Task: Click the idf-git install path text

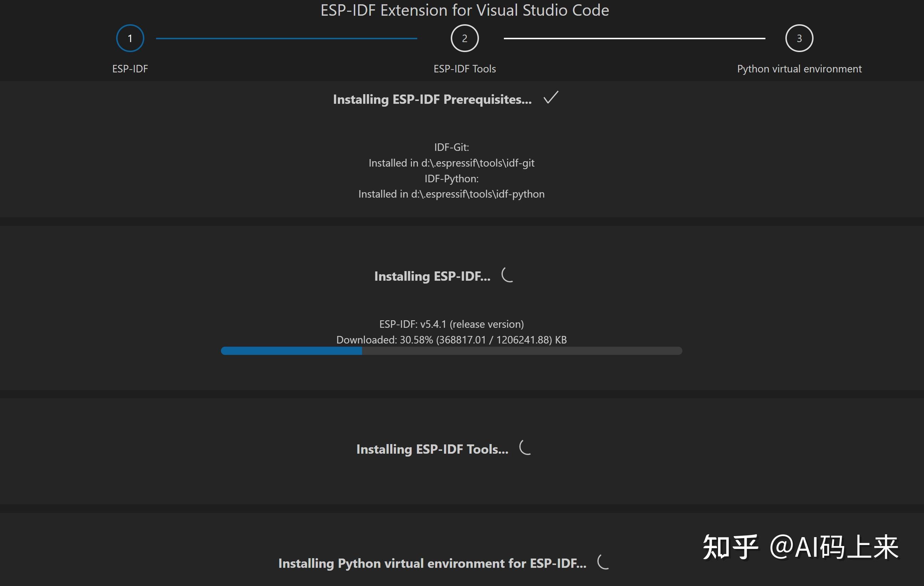Action: pos(451,163)
